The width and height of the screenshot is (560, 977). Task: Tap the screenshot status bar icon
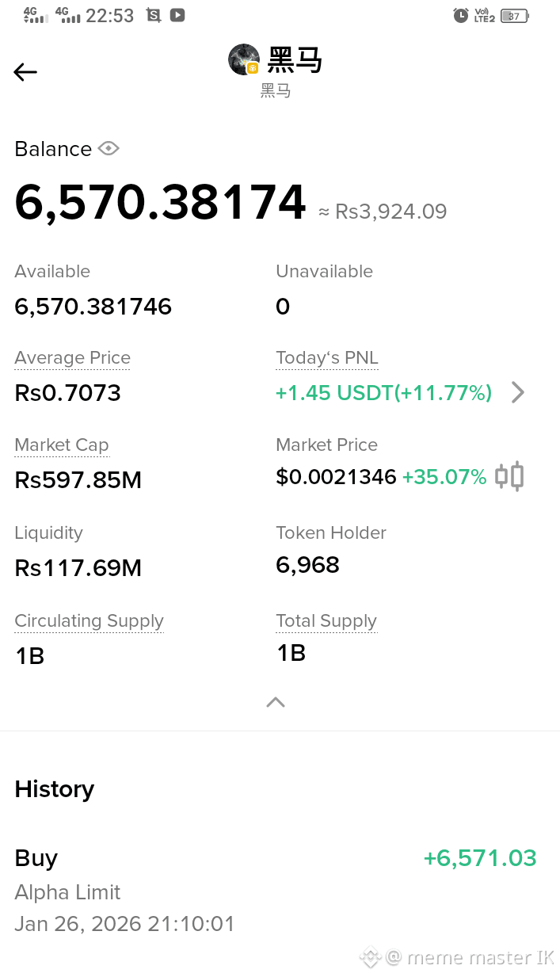pos(154,15)
